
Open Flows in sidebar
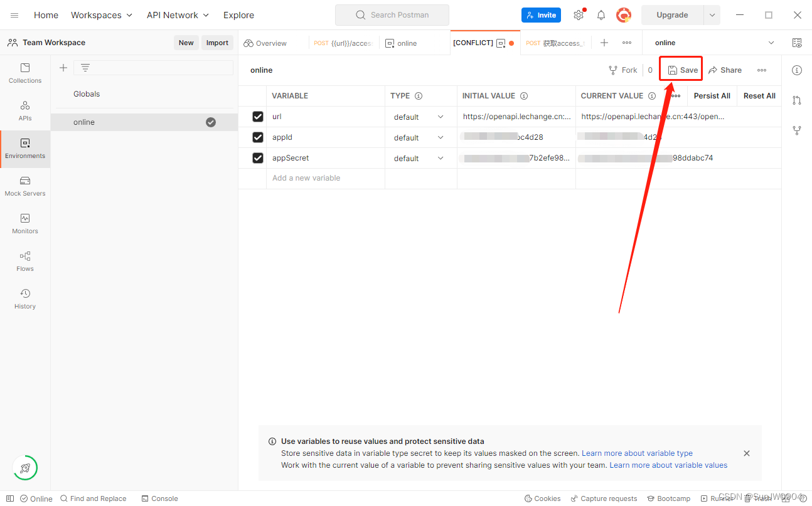[25, 261]
